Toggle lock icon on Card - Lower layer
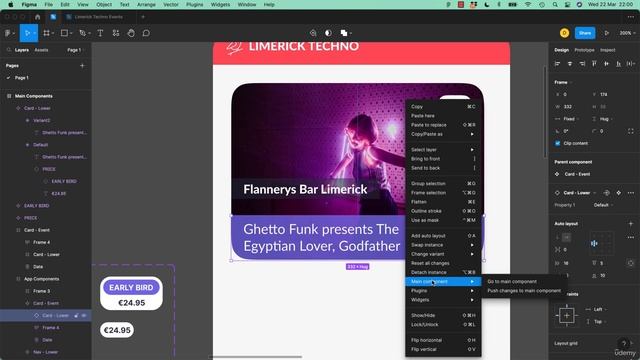Viewport: 640px width, 360px height. click(x=76, y=316)
